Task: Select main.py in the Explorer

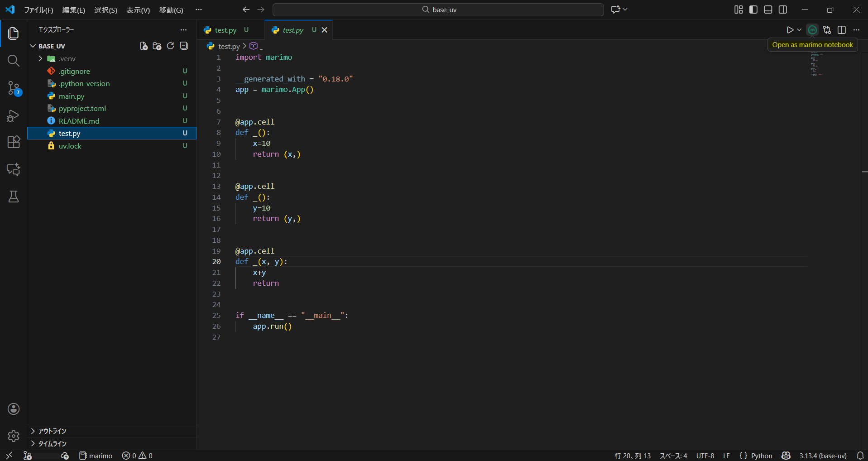Action: tap(72, 96)
